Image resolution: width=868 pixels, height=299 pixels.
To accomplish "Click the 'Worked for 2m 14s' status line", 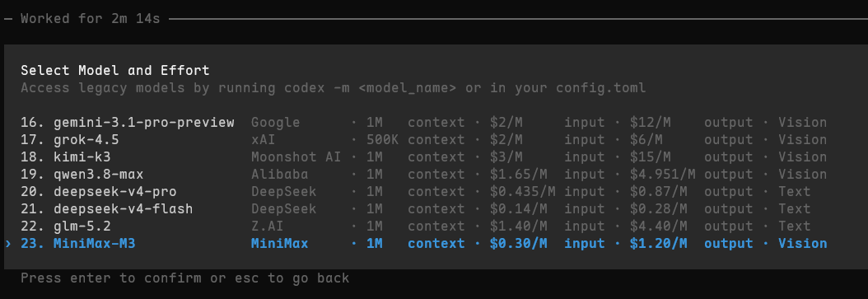I will tap(91, 19).
